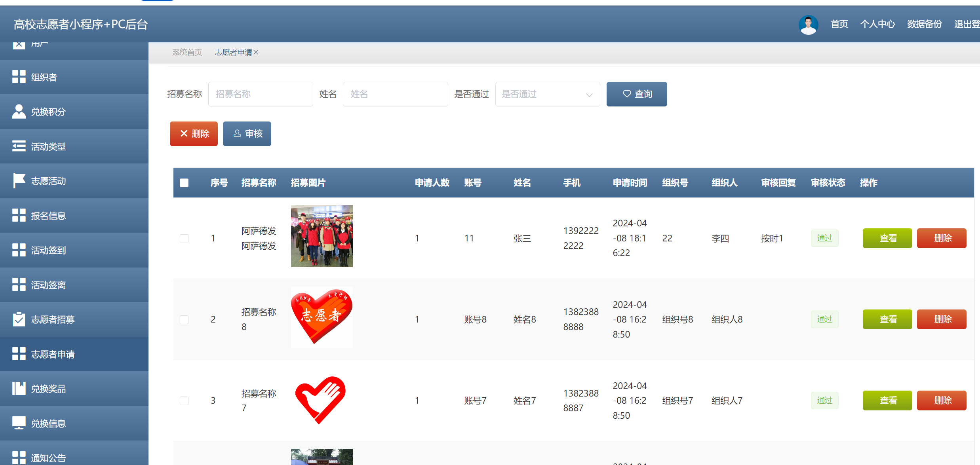
Task: Click the 志愿活动 flag icon
Action: (x=19, y=181)
